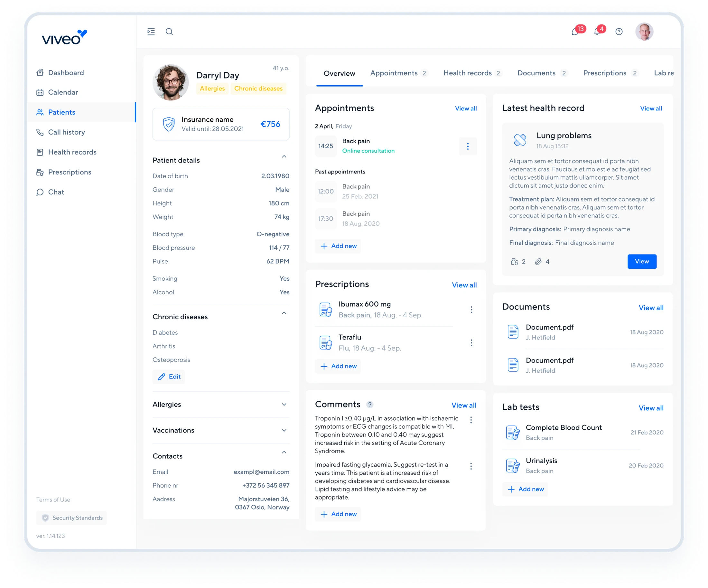Open options menu for 14:25 Back pain appointment

click(468, 146)
